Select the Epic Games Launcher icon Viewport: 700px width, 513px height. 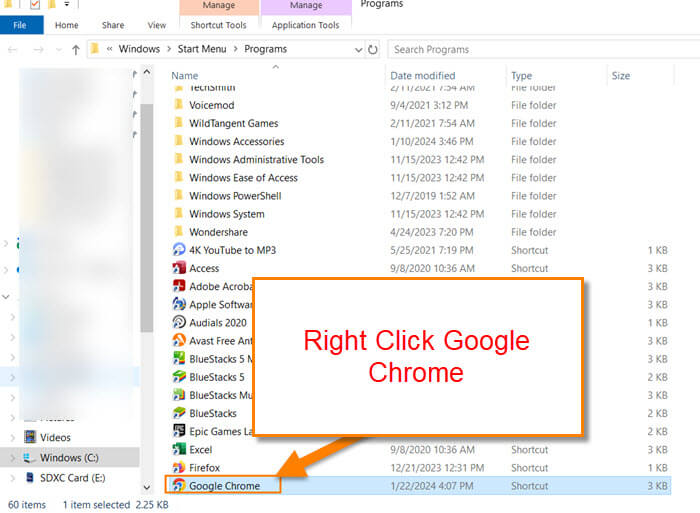179,431
